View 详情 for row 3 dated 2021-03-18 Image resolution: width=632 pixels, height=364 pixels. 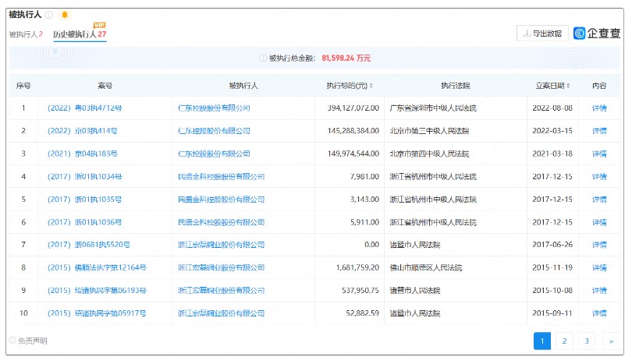(599, 154)
